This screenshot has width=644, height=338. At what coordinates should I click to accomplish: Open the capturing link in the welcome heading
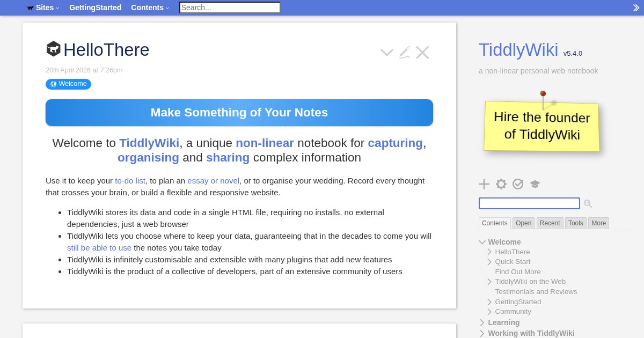coord(396,143)
